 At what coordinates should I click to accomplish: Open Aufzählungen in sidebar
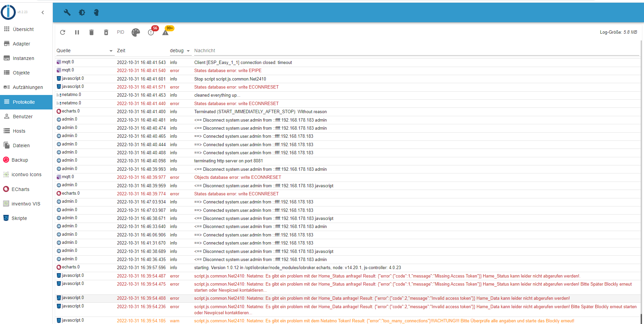click(26, 87)
